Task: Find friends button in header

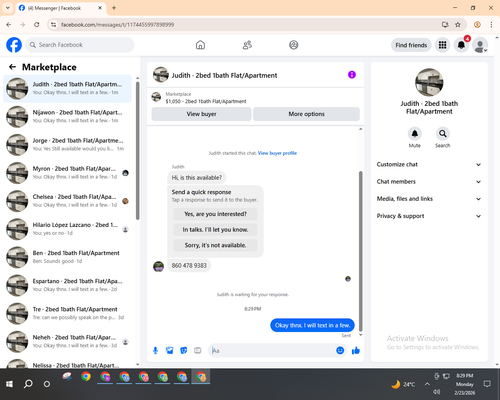Action: point(411,45)
